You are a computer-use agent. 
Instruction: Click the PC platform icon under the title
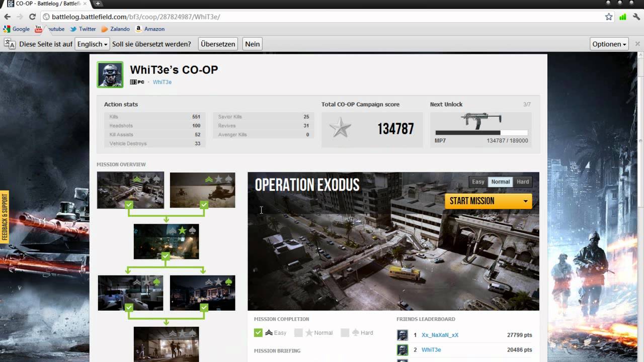[x=137, y=82]
